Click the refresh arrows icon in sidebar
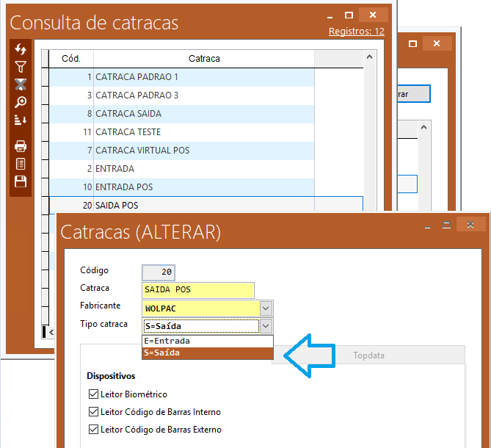The width and height of the screenshot is (491, 448). pos(21,49)
